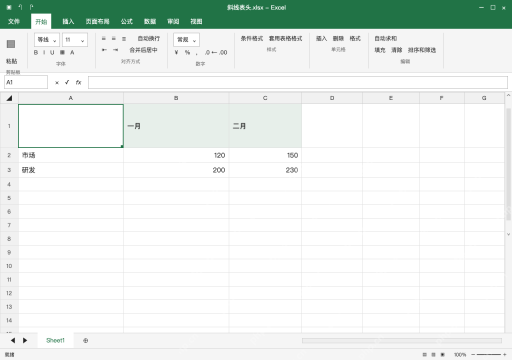
Task: Select cell A2 containing 市场
Action: (x=71, y=155)
